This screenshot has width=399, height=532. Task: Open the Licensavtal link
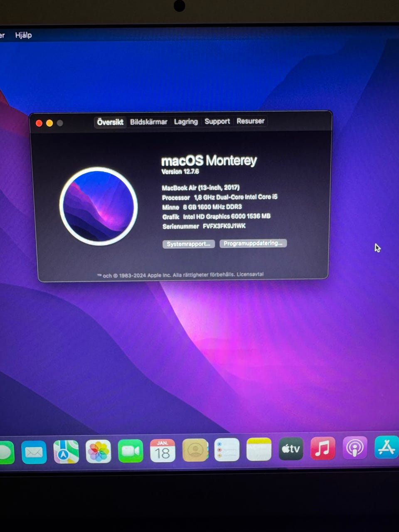pos(250,274)
